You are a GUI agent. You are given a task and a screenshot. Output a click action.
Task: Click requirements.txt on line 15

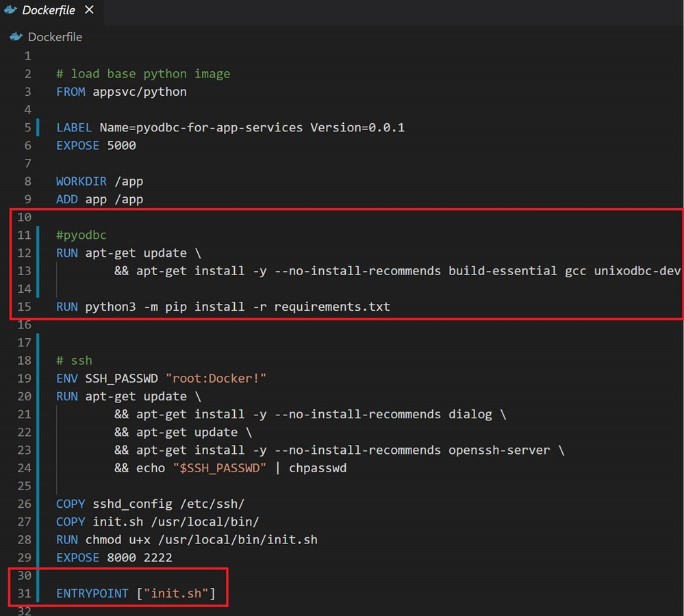tap(332, 307)
